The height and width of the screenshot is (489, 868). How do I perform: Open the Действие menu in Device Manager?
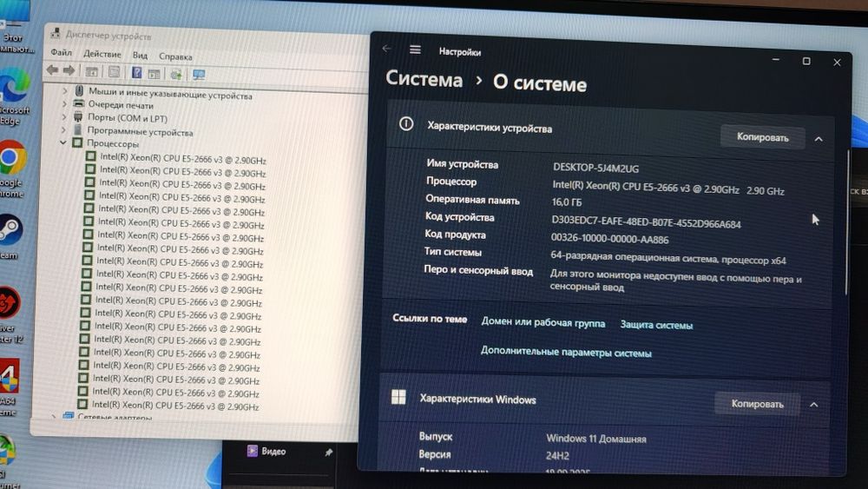pyautogui.click(x=102, y=54)
